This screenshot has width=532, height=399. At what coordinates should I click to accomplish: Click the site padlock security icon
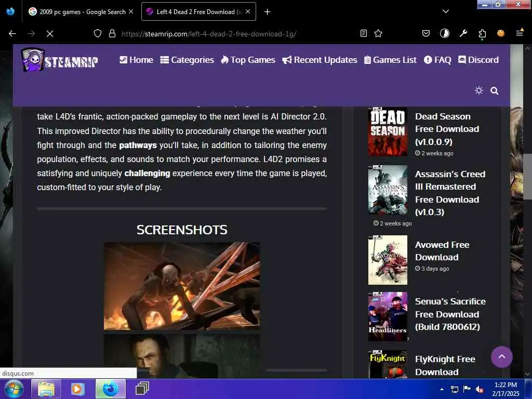112,34
